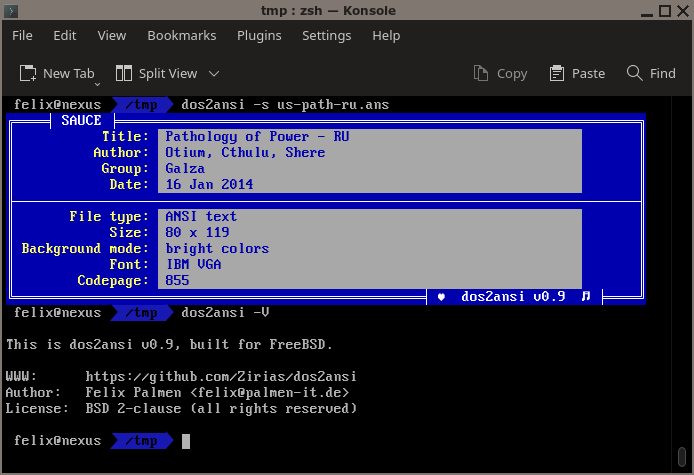The height and width of the screenshot is (475, 694).
Task: Click the 'dos2ansi -s us-path-ru.ans' command
Action: (x=285, y=104)
